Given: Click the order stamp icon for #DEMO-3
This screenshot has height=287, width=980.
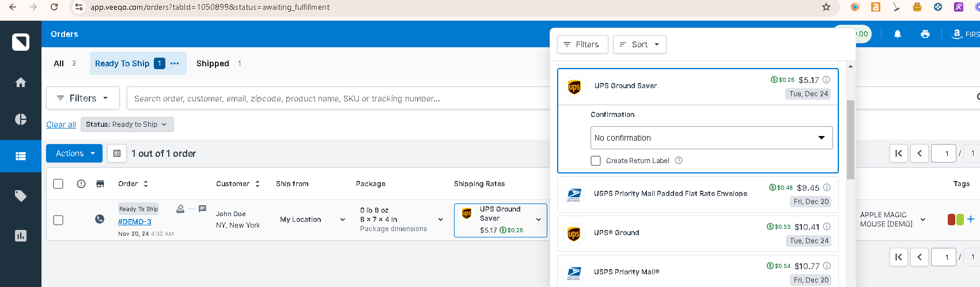Looking at the screenshot, I should point(180,209).
